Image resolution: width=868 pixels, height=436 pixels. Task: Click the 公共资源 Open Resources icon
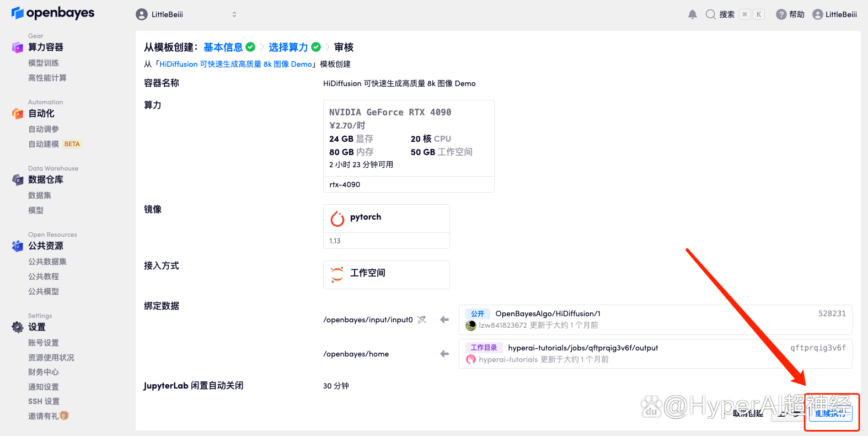[x=18, y=246]
